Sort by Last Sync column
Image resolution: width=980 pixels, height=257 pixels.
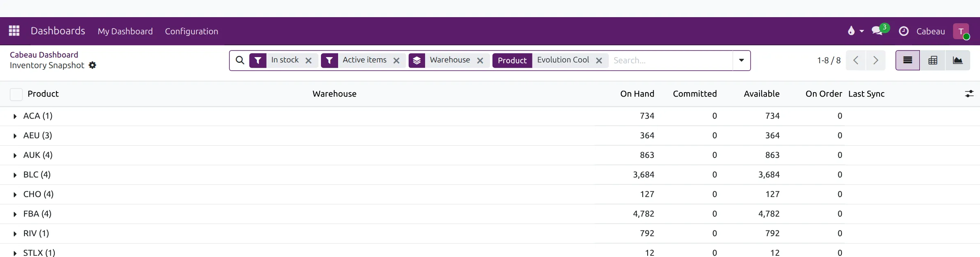click(x=866, y=94)
